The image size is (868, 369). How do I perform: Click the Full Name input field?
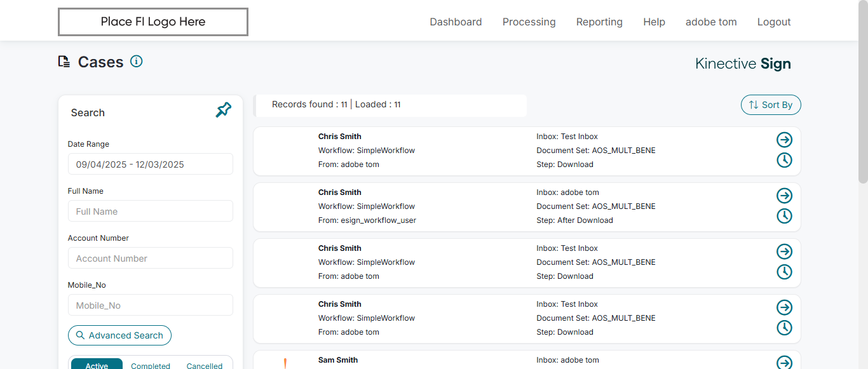(150, 211)
